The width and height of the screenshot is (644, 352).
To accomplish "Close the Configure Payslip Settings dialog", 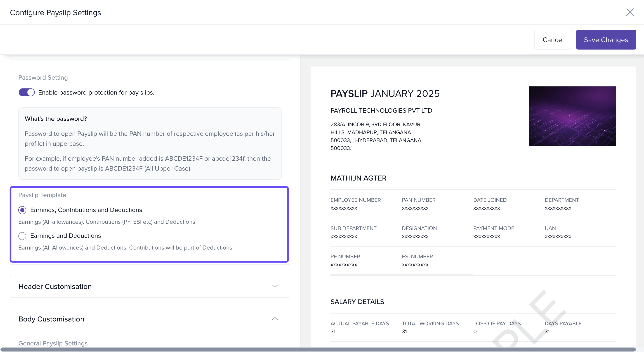I will point(630,12).
